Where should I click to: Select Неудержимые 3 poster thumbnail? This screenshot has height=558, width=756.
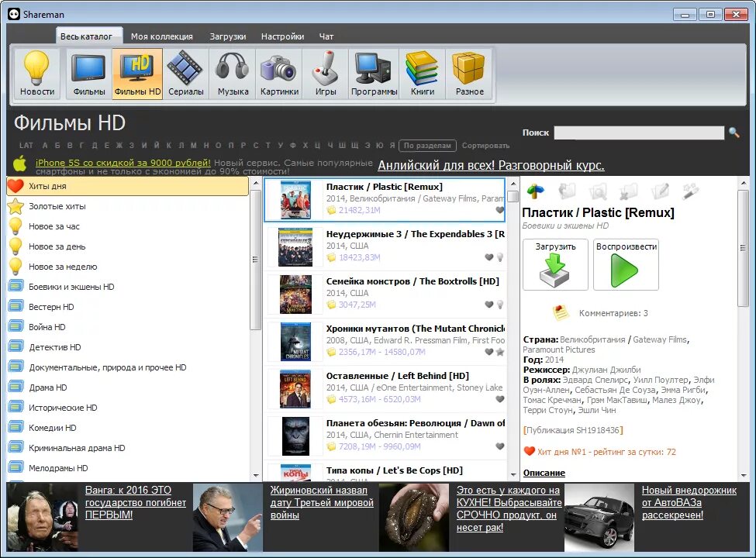(295, 247)
